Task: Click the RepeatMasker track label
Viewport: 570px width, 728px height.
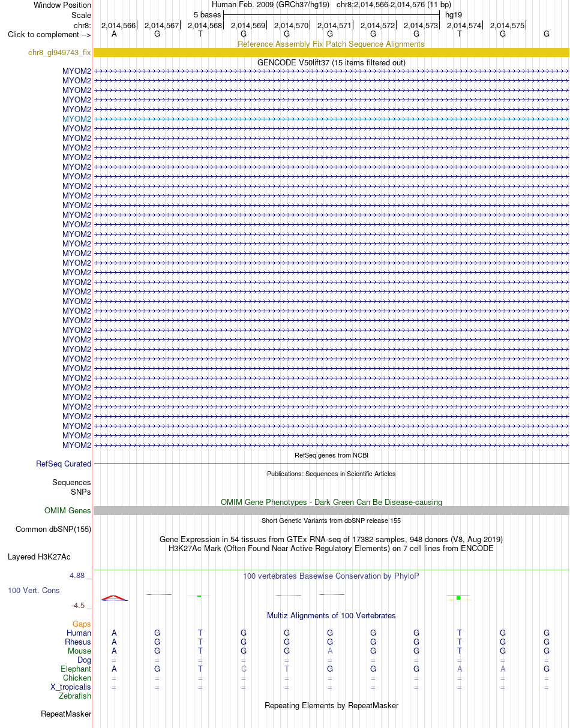Action: click(66, 714)
